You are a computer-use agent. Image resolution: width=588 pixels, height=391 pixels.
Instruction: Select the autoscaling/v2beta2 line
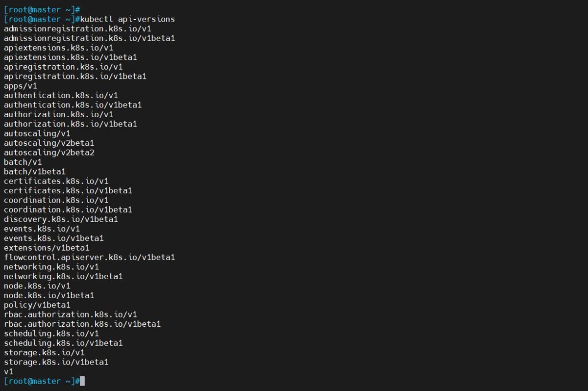pyautogui.click(x=49, y=153)
